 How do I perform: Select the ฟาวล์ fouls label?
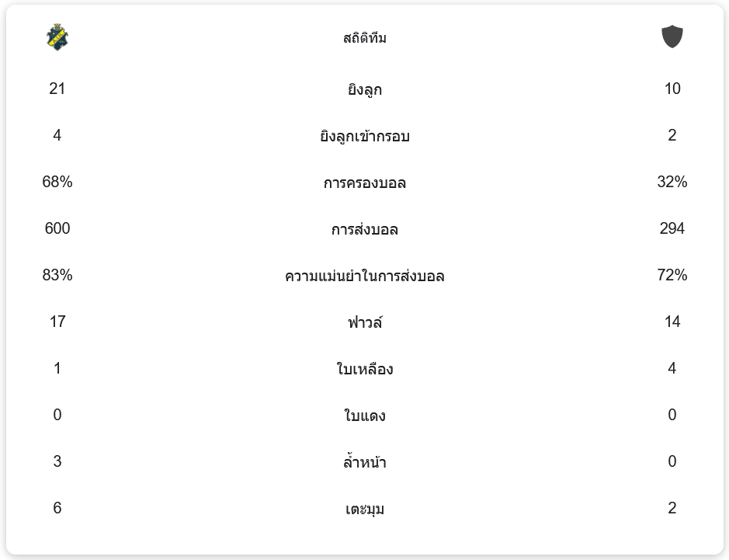pos(365,322)
